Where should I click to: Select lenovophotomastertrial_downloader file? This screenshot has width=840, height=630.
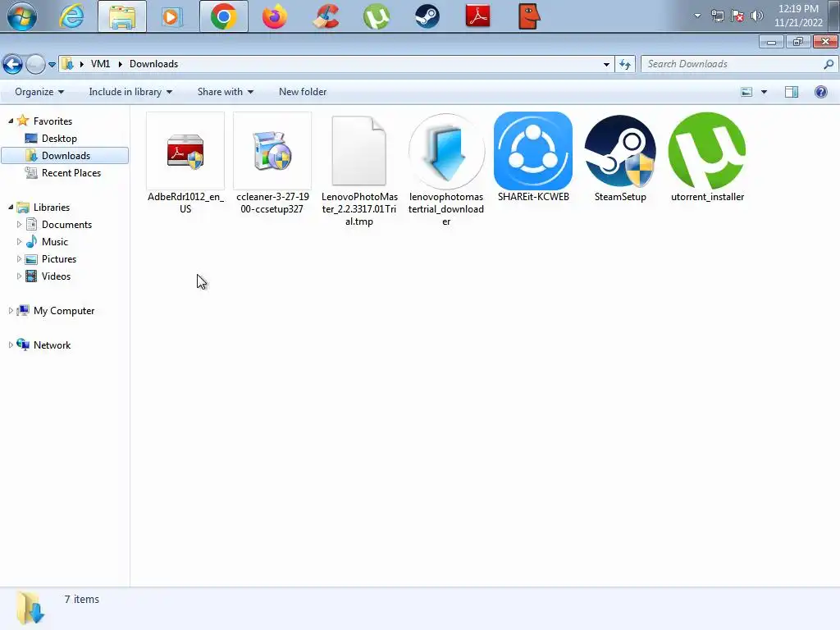click(446, 170)
